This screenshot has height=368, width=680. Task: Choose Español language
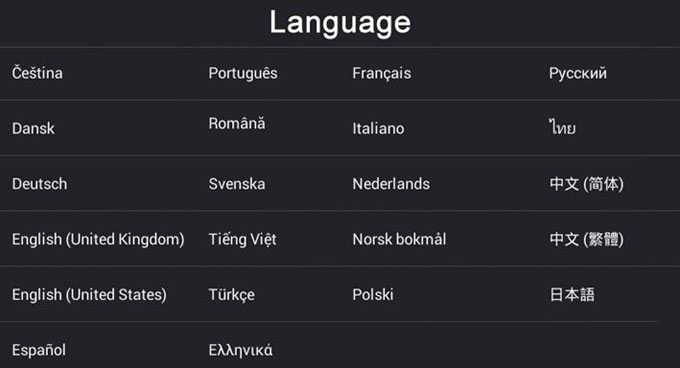pos(39,350)
